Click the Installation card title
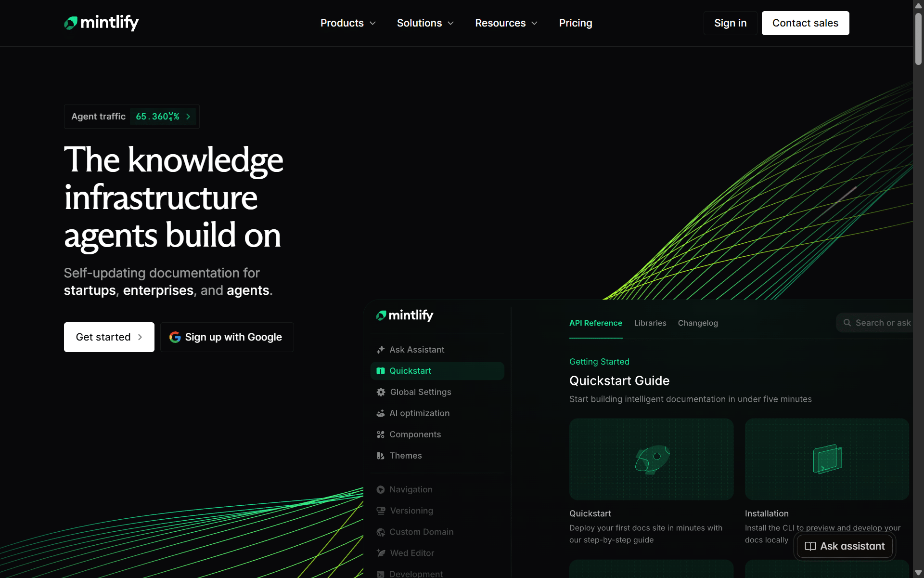The width and height of the screenshot is (924, 578). (x=767, y=513)
